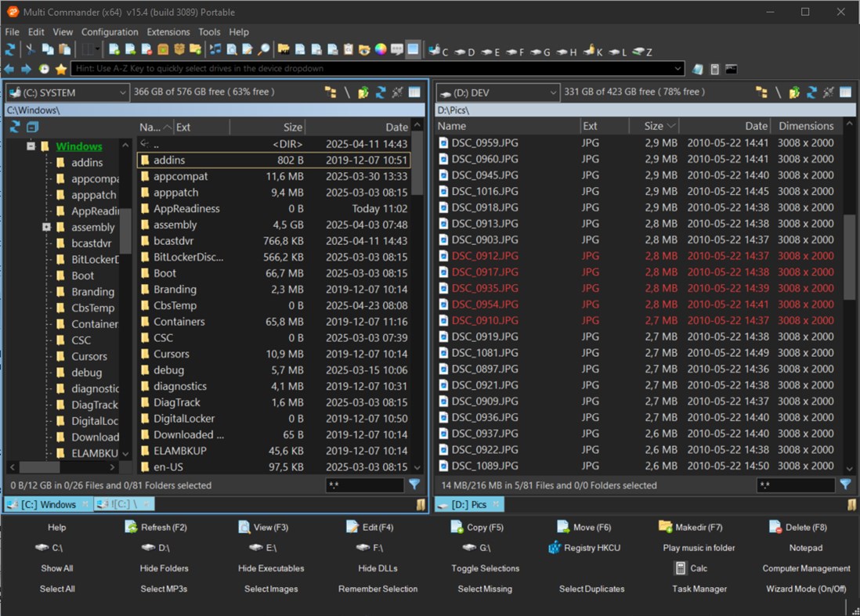The width and height of the screenshot is (860, 616).
Task: Click the back arrow navigation icon
Action: pos(9,69)
